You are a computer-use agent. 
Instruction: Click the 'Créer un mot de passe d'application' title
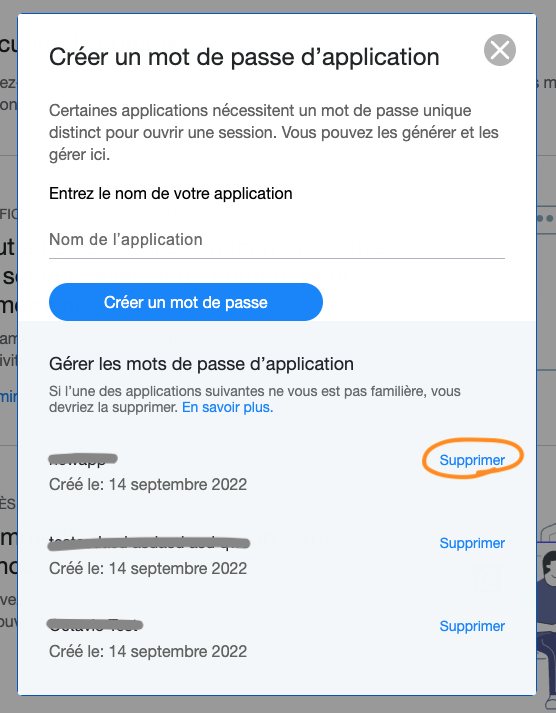pos(244,57)
